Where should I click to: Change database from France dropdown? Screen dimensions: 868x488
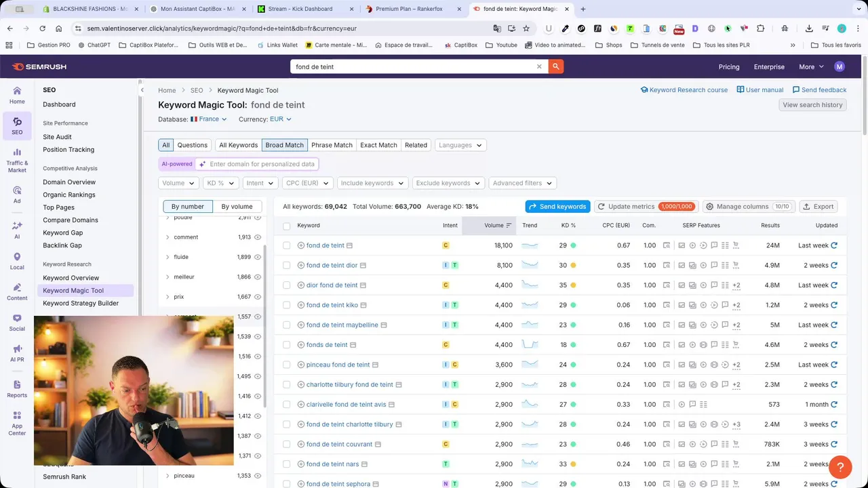pyautogui.click(x=209, y=119)
